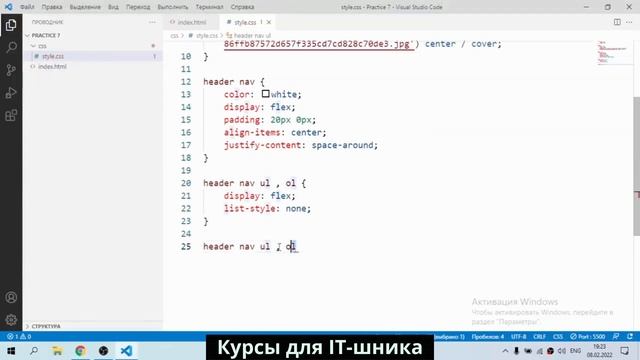Screen dimensions: 640x360
Task: Open the Выполнить menu
Action: (x=173, y=7)
